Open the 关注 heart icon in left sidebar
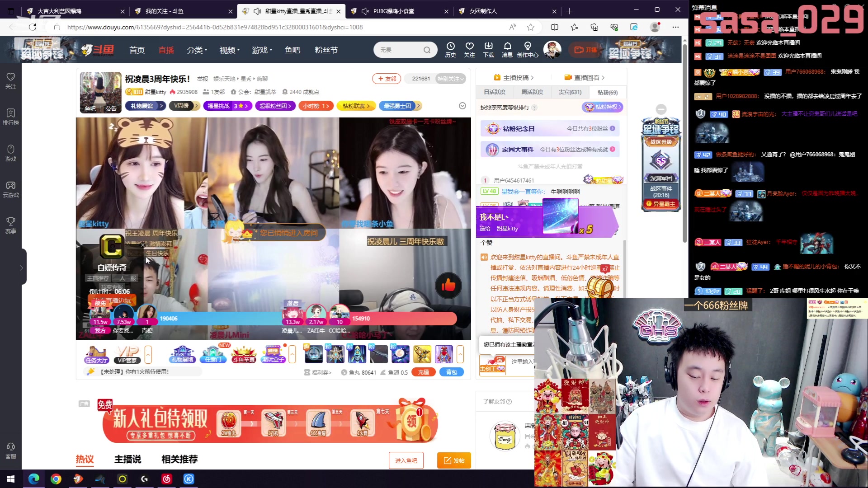This screenshot has height=488, width=868. (11, 80)
